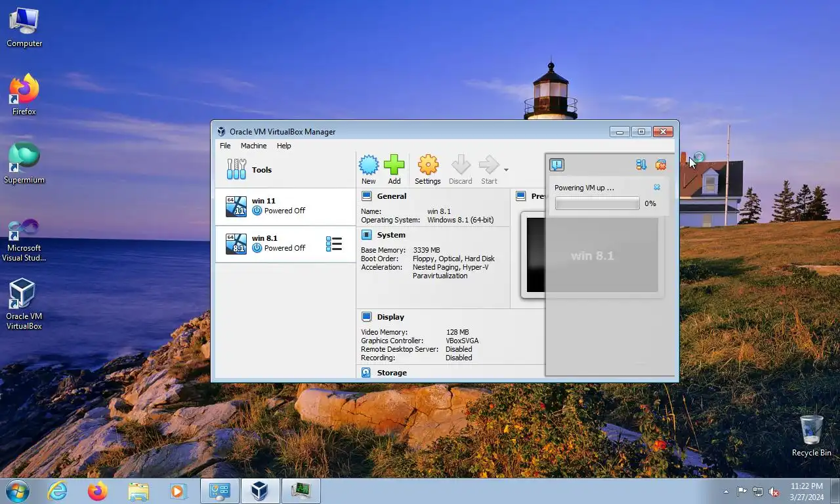Click the Operating System value Windows 8.1 (64-bit)
This screenshot has width=840, height=504.
pos(461,220)
